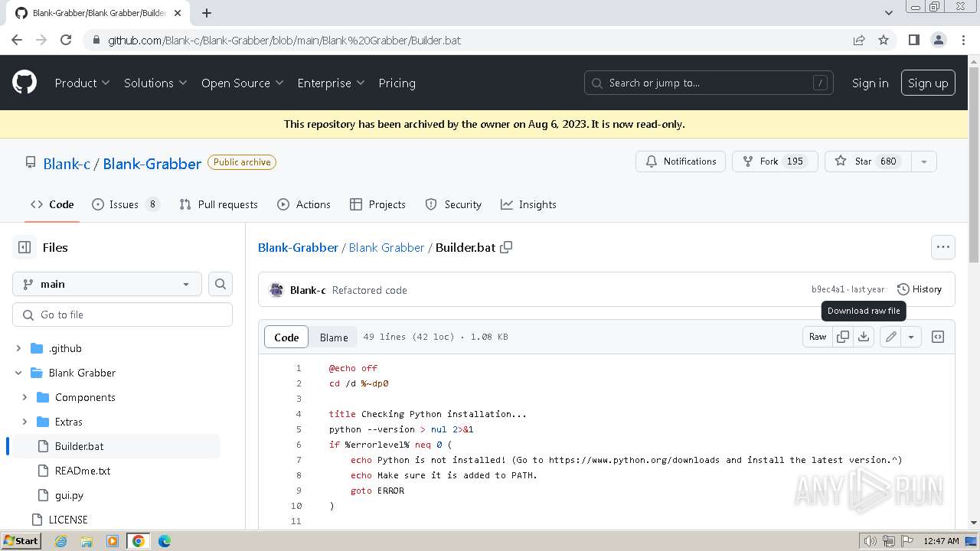Open Windows Media Player taskbar icon
This screenshot has height=551, width=980.
[113, 541]
